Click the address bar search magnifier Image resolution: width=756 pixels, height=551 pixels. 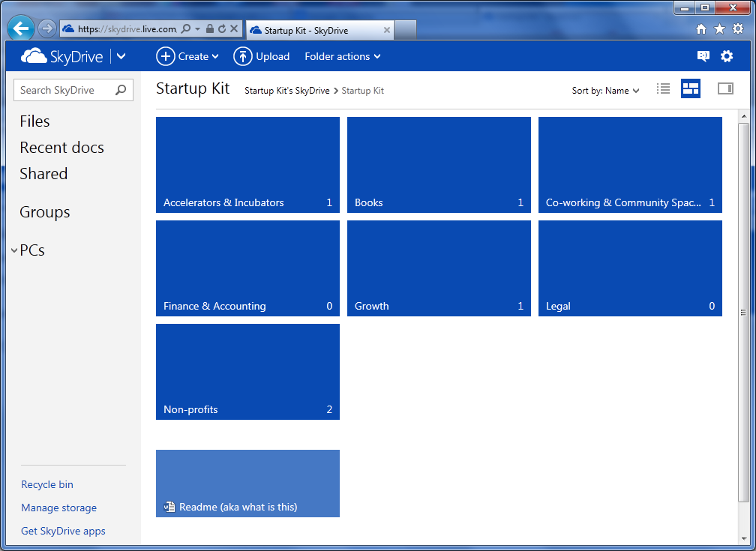click(186, 29)
